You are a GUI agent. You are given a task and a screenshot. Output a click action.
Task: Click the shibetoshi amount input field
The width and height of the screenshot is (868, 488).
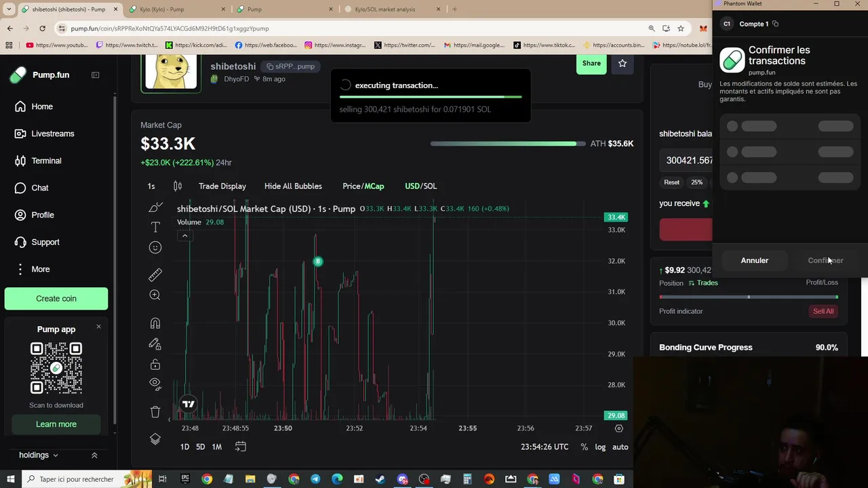tap(687, 161)
